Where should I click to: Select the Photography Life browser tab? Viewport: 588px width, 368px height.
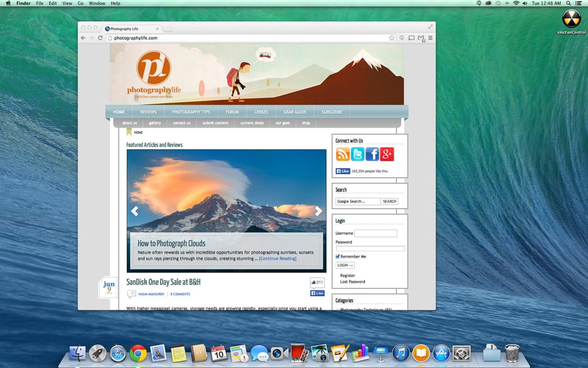(130, 29)
